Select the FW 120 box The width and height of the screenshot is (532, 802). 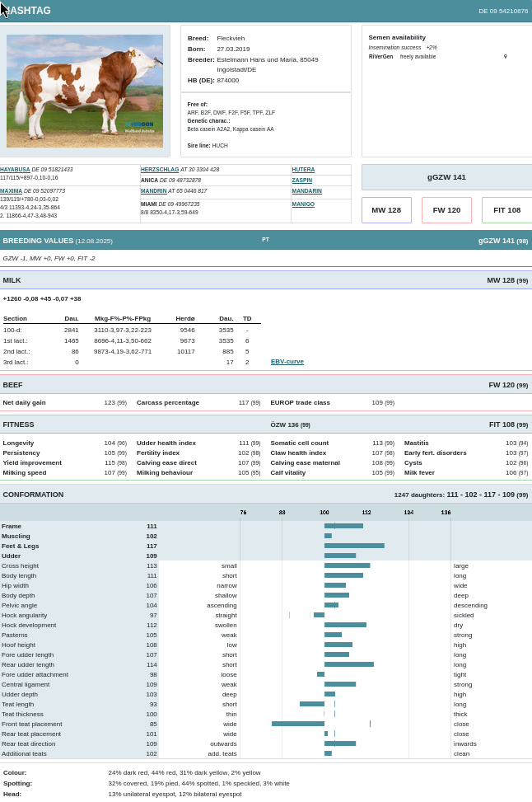tap(446, 210)
